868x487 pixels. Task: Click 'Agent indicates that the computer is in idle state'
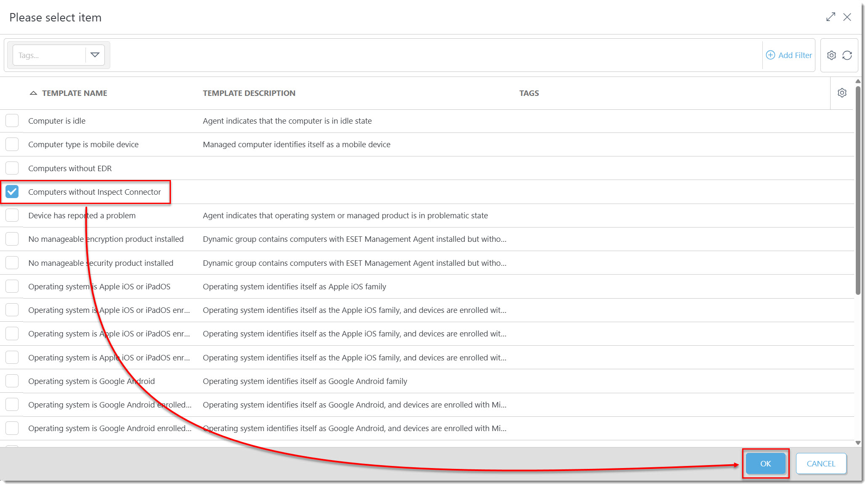coord(287,121)
